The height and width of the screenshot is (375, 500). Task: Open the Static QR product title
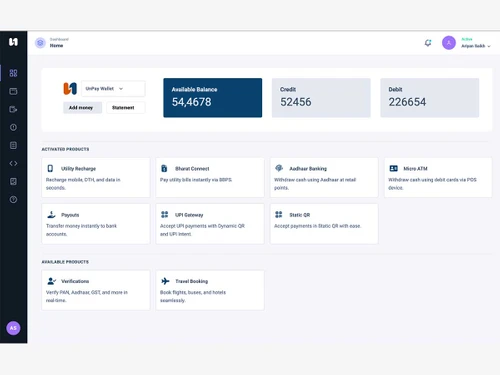point(300,215)
